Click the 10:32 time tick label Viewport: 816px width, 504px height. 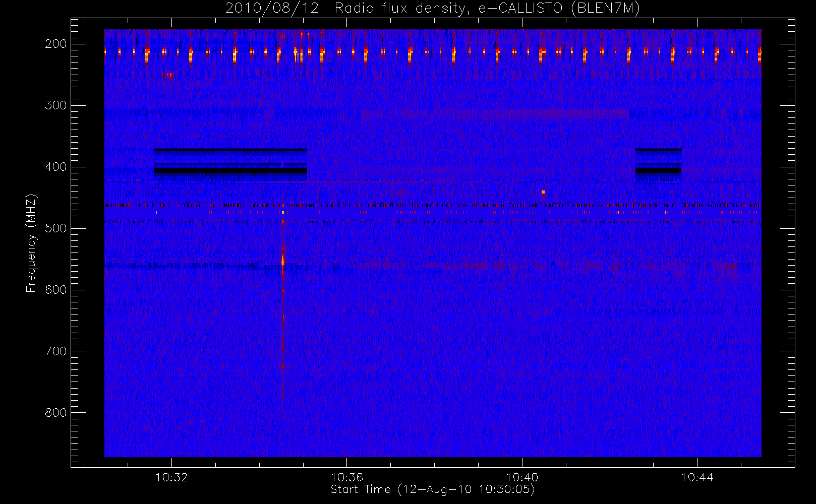pyautogui.click(x=171, y=477)
